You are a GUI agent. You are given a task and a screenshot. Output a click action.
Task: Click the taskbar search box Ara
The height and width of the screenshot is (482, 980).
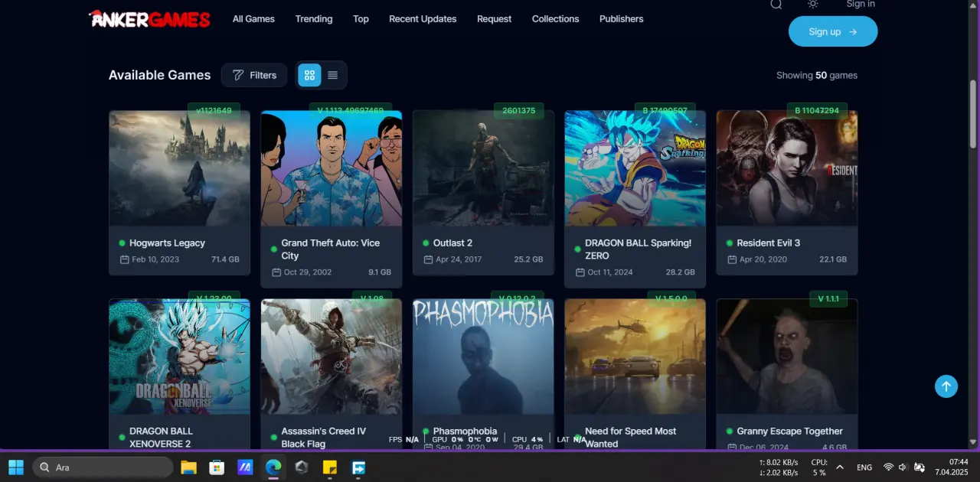(103, 467)
